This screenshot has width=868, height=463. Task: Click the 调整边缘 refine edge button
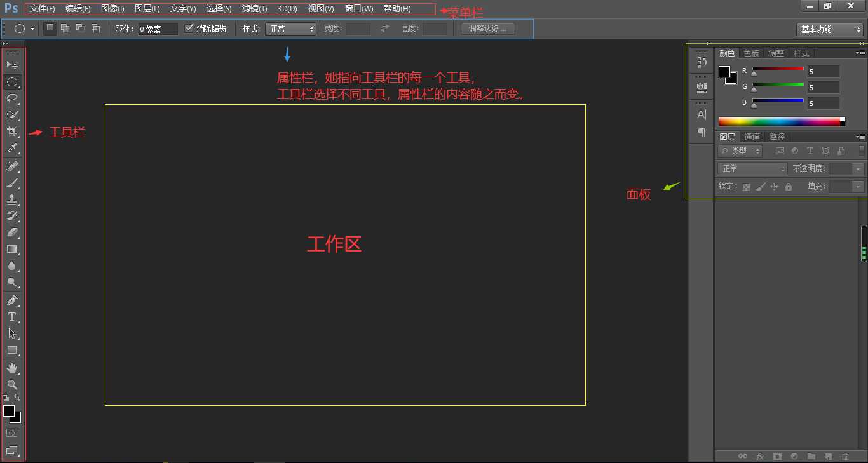point(488,29)
